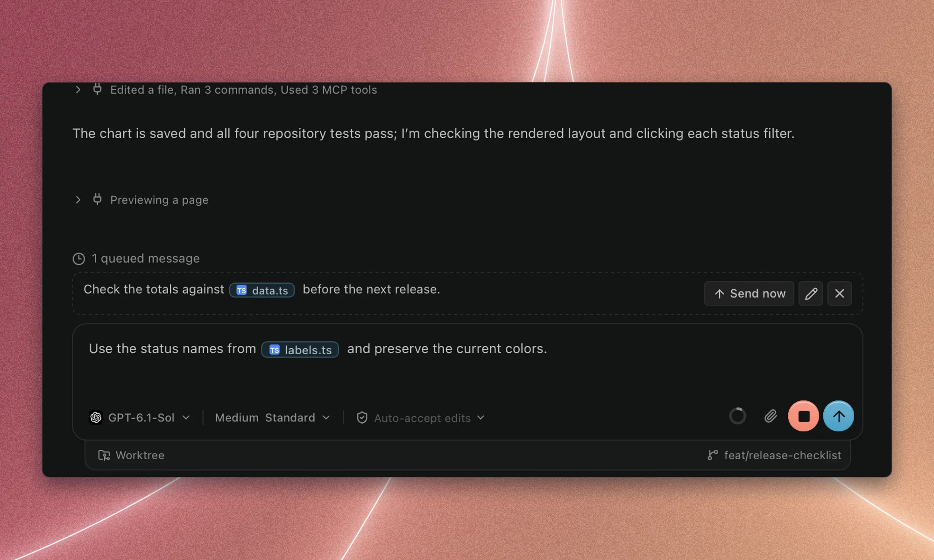Click the 'Previewing a page' label

[159, 200]
